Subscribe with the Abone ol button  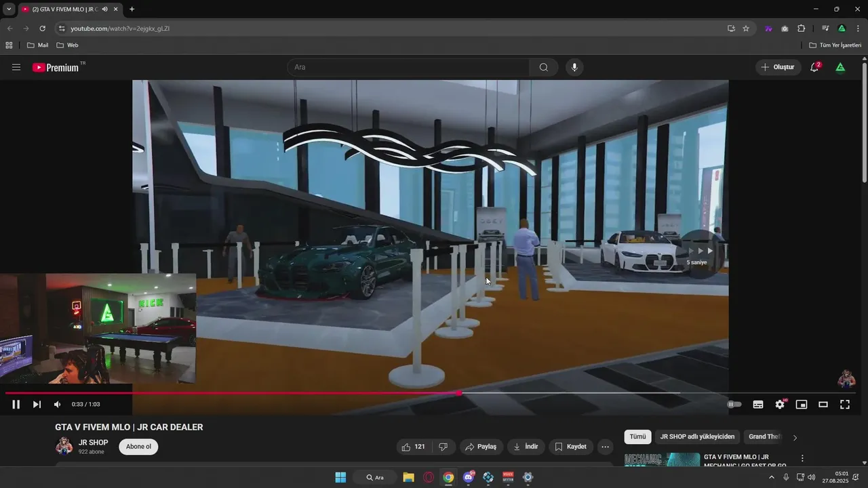point(138,447)
